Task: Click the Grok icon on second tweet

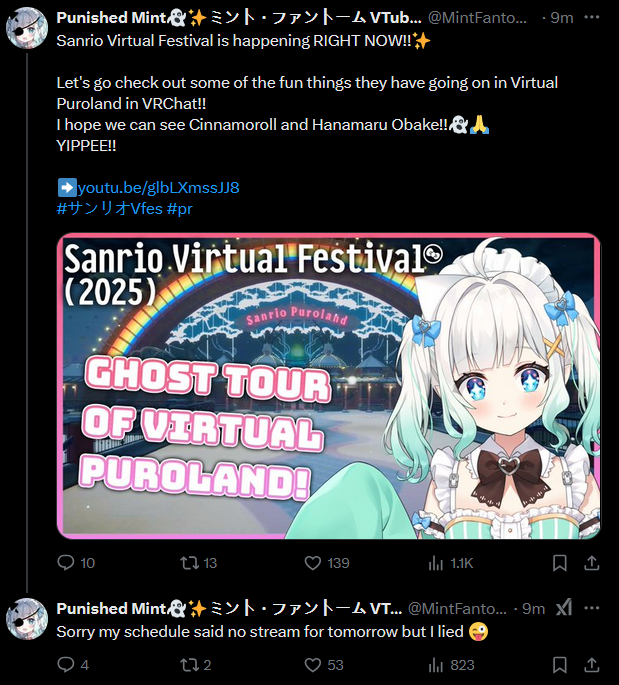Action: pyautogui.click(x=564, y=608)
